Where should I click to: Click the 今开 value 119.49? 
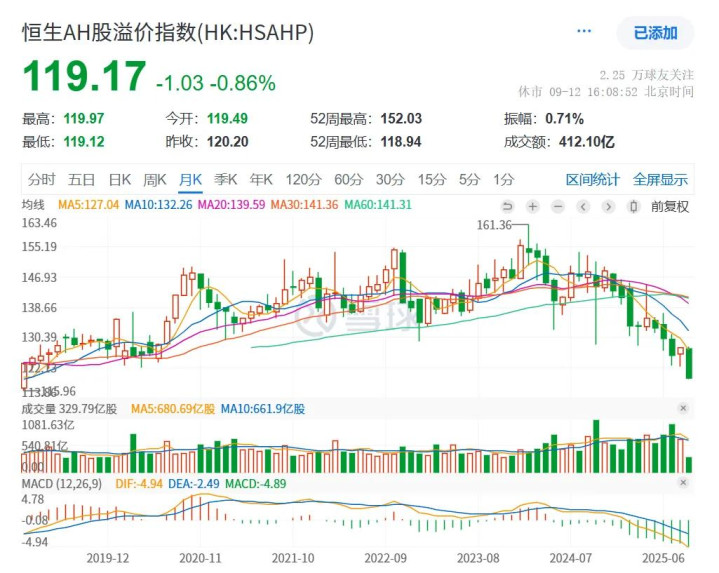coord(227,119)
